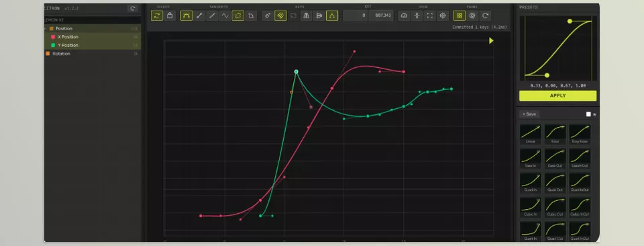Select the highlighted bezier arch tangent tool
Screen dimensions: 644x246
tap(186, 15)
